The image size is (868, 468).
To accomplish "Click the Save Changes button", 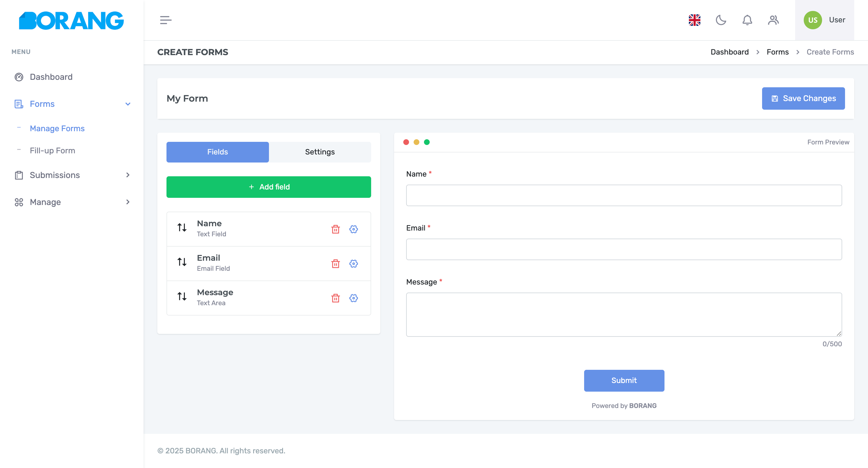I will click(x=803, y=98).
